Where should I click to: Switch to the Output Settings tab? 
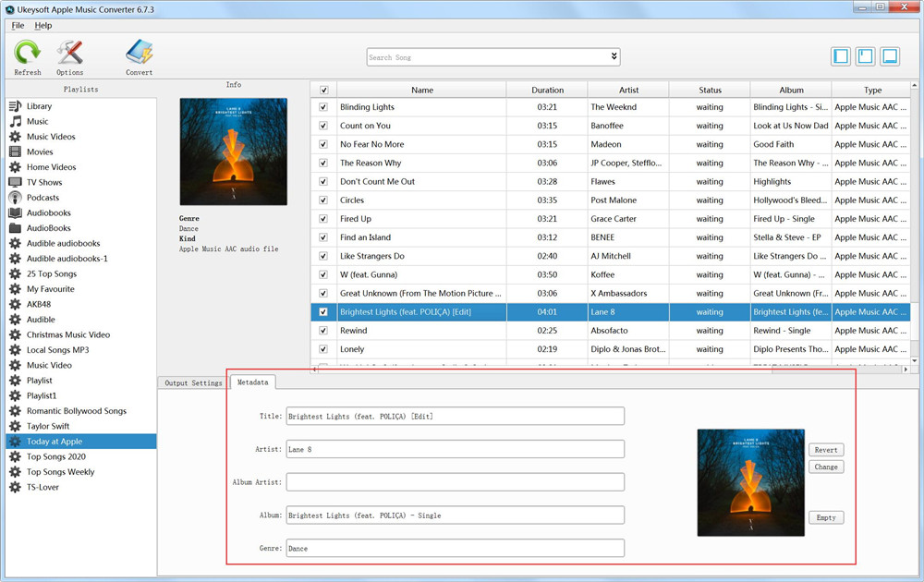click(193, 382)
